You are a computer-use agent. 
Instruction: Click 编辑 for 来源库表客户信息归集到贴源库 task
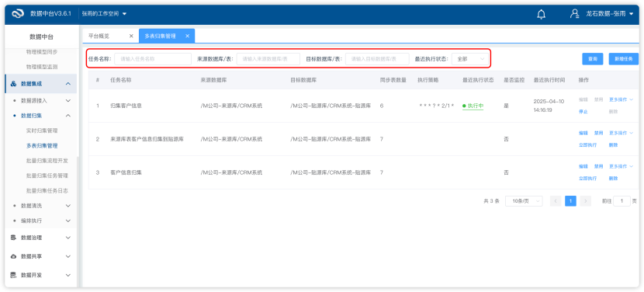[x=583, y=133]
